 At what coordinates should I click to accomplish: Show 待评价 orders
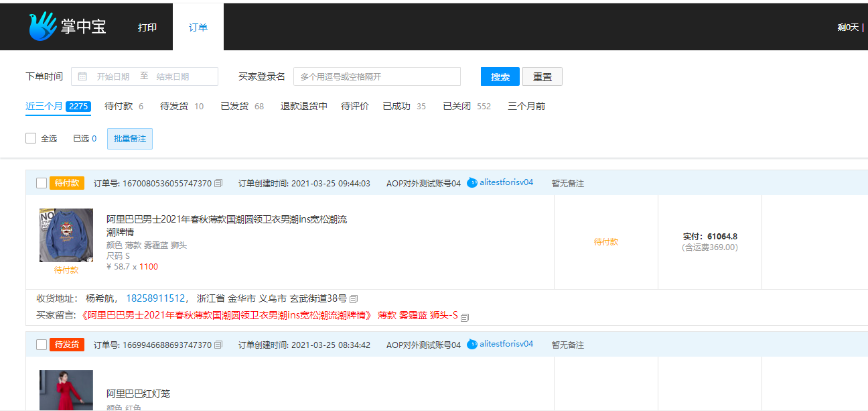point(355,106)
